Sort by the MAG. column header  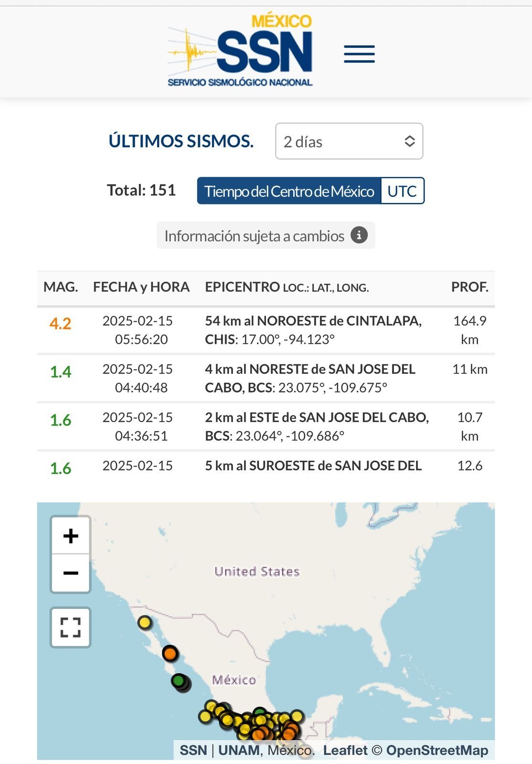pyautogui.click(x=61, y=287)
